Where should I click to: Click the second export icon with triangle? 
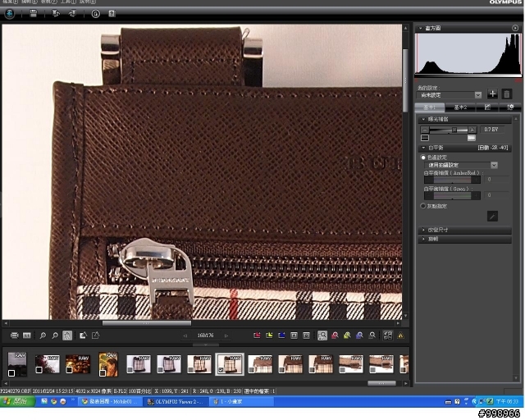[x=96, y=336]
